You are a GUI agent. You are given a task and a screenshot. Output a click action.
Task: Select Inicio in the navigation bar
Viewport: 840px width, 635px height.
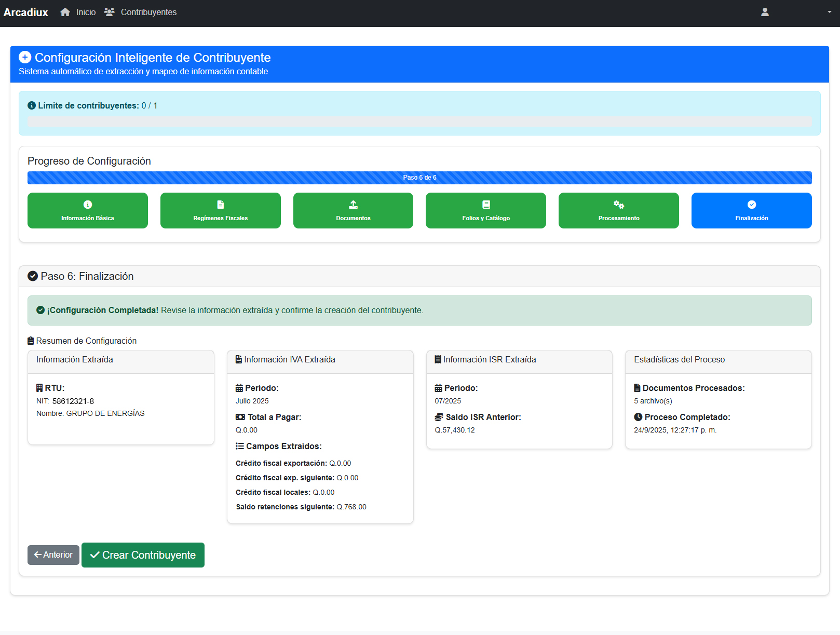coord(85,11)
